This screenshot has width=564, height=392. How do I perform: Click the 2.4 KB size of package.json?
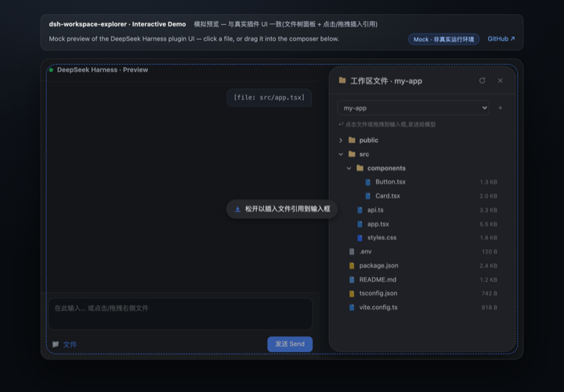pos(488,266)
